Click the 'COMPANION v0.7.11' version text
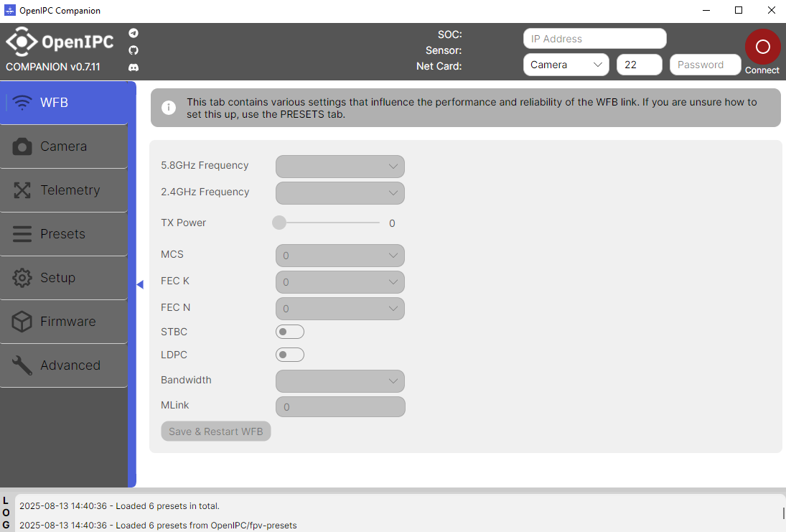This screenshot has height=532, width=786. (x=53, y=67)
